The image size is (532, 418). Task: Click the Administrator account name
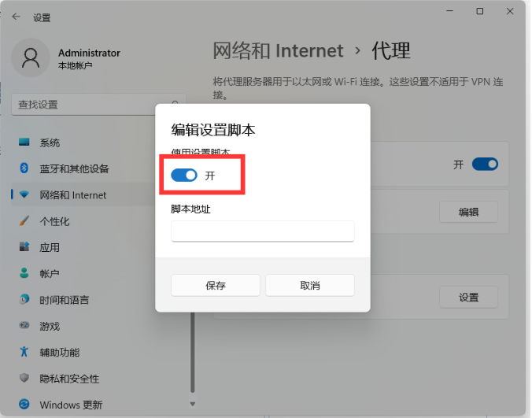89,53
